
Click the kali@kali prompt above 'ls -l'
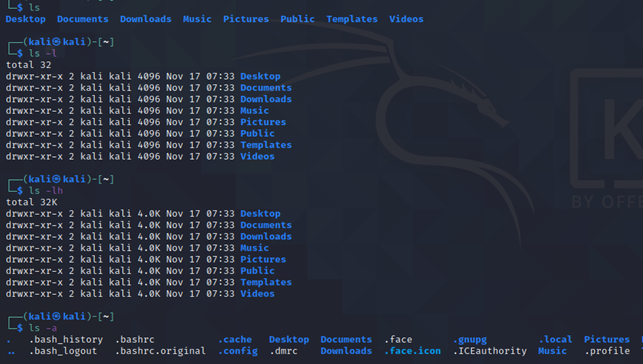(x=57, y=42)
